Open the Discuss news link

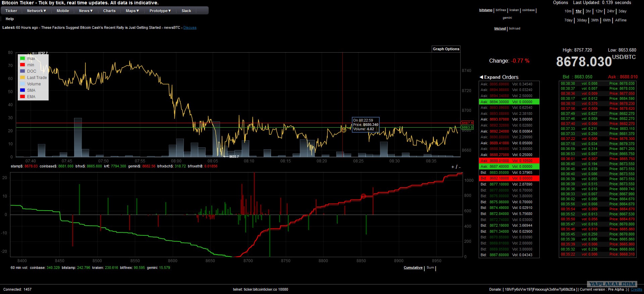click(190, 27)
